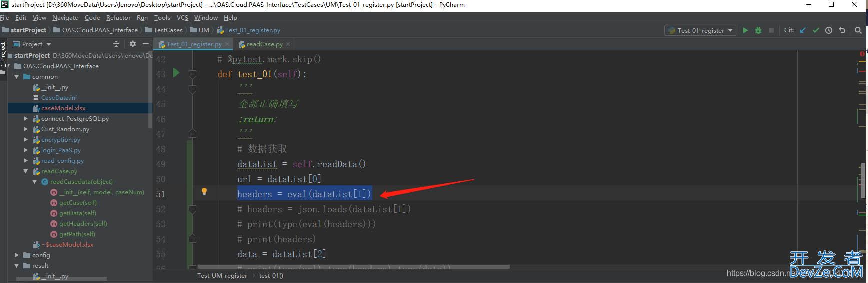Expand Cust_Random.py node
This screenshot has height=283, width=868.
tap(26, 129)
